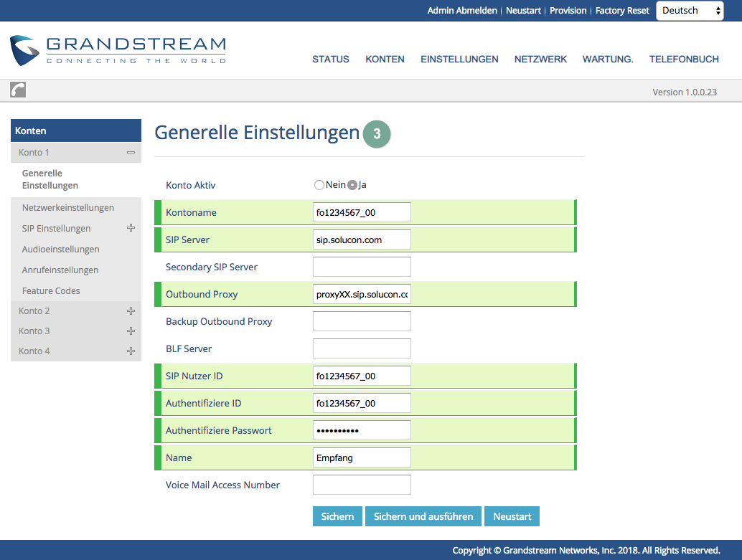Open Generelle Einstellungen in sidebar
The image size is (742, 560).
point(50,179)
